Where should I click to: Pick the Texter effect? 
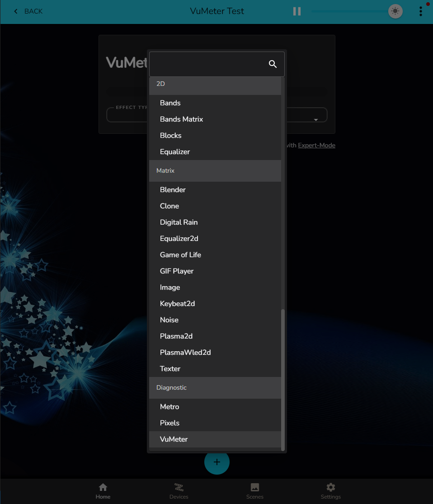(x=215, y=369)
